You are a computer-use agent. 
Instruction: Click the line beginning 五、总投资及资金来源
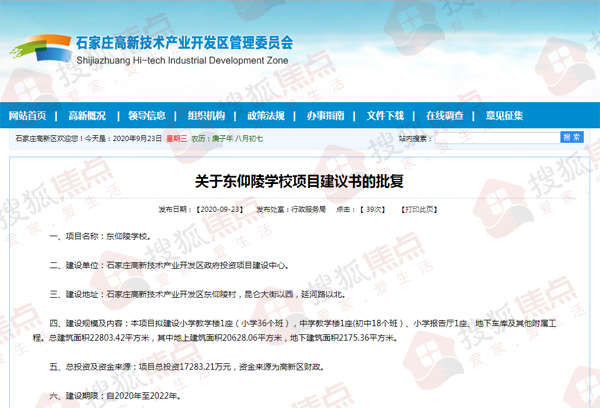point(187,367)
